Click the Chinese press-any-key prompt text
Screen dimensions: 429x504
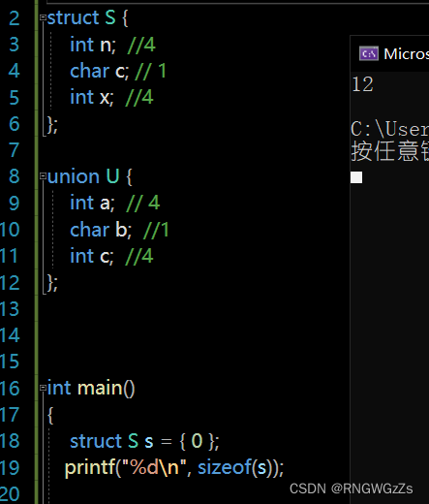pyautogui.click(x=390, y=151)
